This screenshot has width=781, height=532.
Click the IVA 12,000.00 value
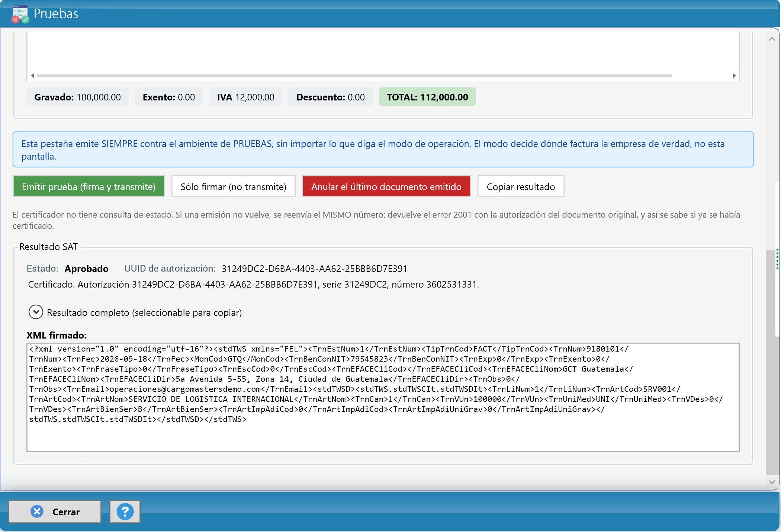tap(245, 97)
